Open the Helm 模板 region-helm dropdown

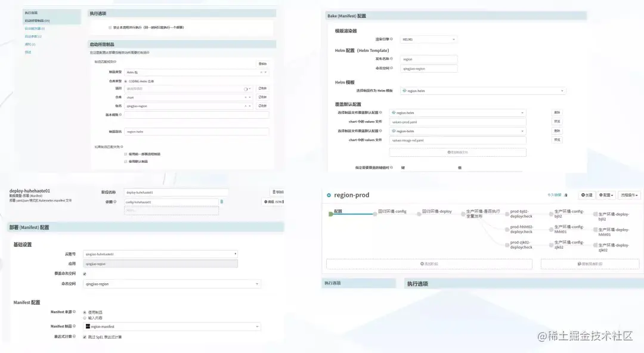coord(482,91)
